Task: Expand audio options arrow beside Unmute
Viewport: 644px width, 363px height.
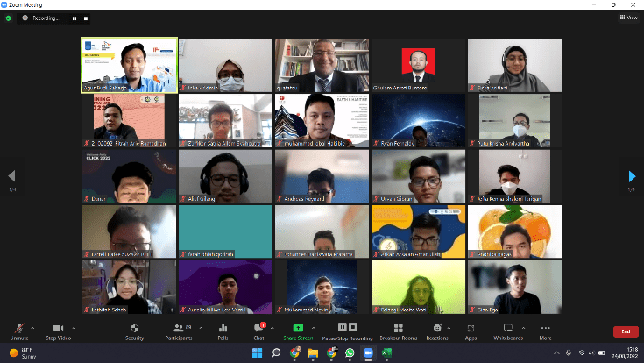Action: tap(33, 327)
